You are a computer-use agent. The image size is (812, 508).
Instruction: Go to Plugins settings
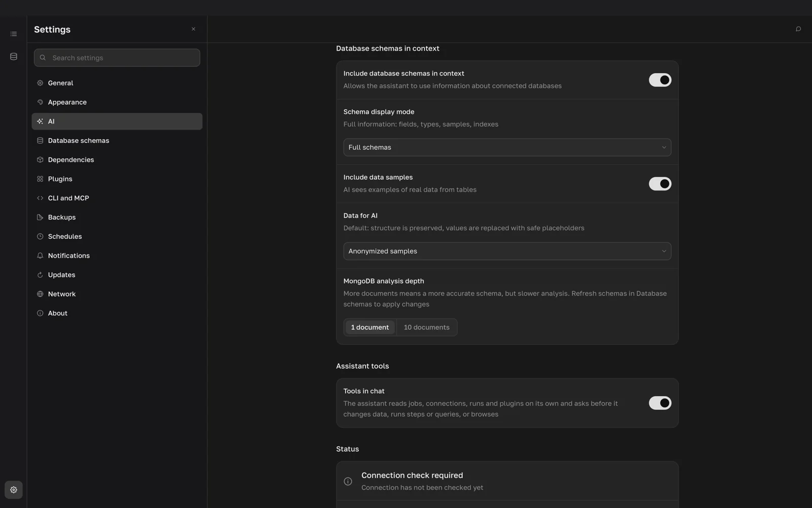(117, 179)
